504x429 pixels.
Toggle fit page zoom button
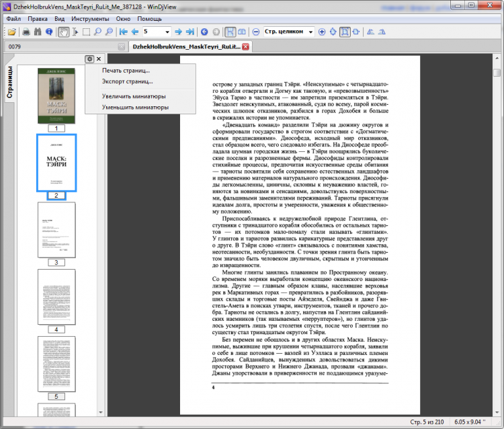click(344, 32)
